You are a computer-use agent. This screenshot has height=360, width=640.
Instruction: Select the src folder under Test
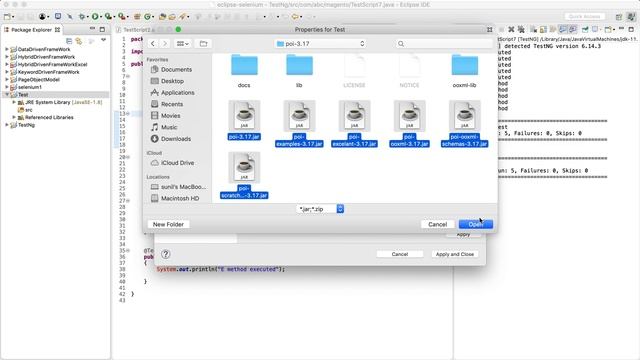(x=25, y=110)
